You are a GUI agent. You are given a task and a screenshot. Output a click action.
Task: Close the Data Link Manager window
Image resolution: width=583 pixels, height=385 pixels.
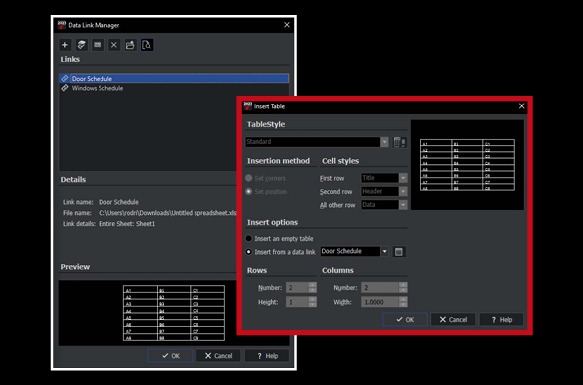pos(287,25)
